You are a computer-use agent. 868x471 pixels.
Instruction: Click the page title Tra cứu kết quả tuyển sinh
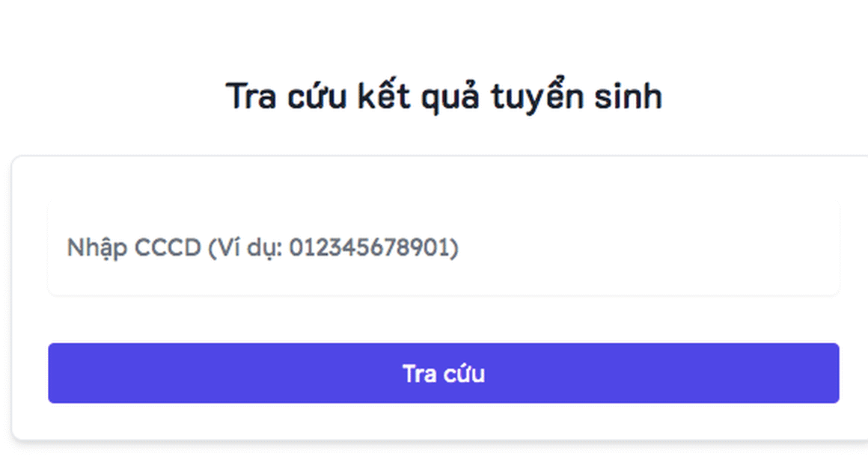pos(444,95)
